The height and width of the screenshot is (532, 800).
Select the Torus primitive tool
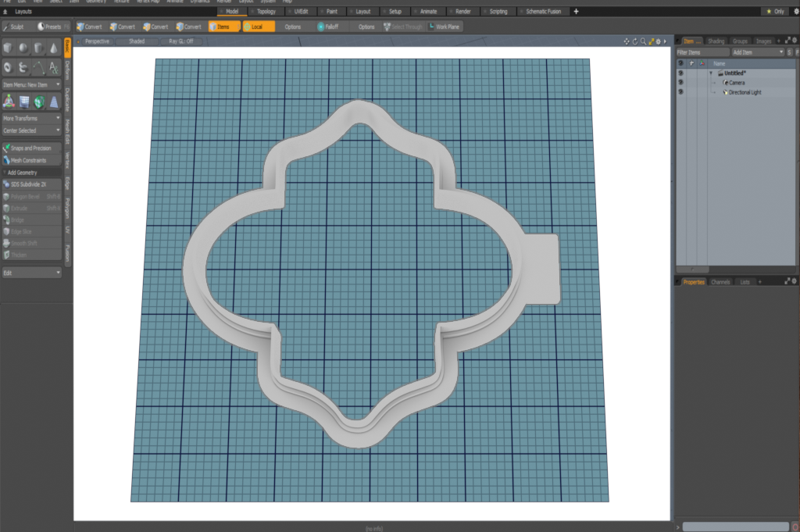click(x=9, y=67)
